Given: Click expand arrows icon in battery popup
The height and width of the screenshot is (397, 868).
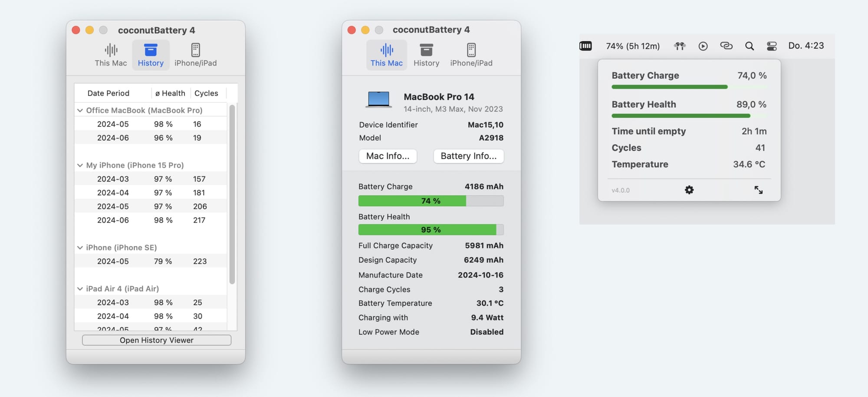Looking at the screenshot, I should click(x=758, y=190).
